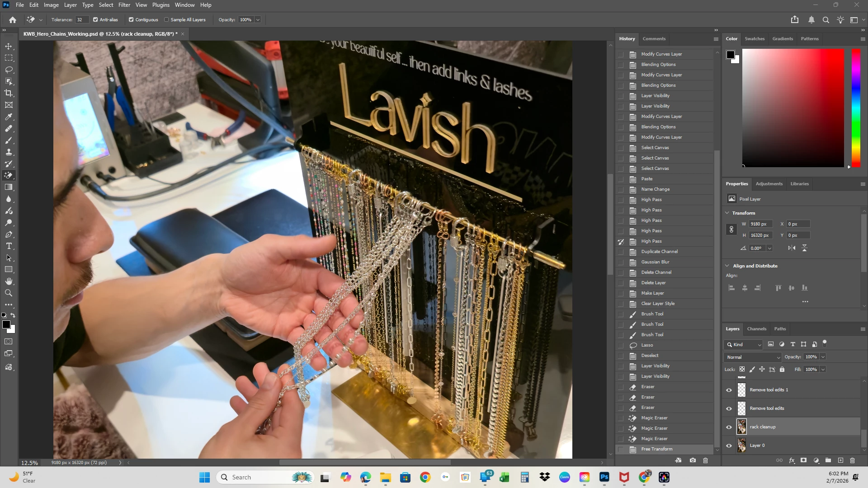Hide the rack cleanup layer
868x488 pixels.
tap(729, 427)
